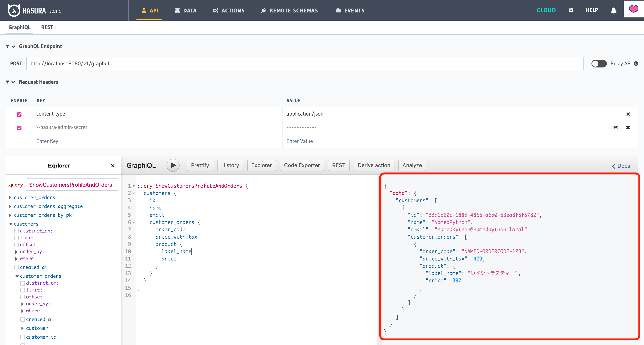The height and width of the screenshot is (345, 644).
Task: Click the Execute Query play button
Action: pos(173,165)
